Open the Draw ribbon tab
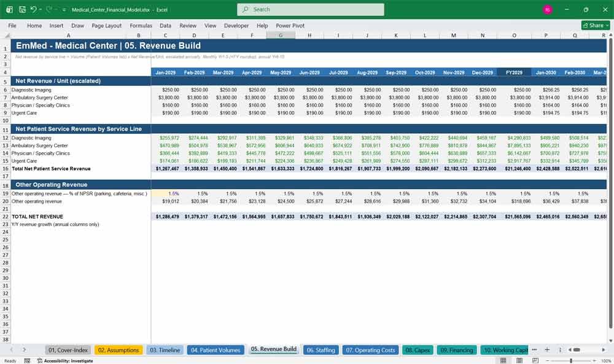 [x=77, y=25]
